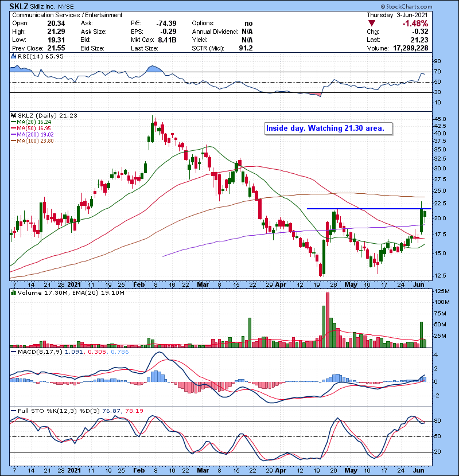The image size is (459, 476).
Task: Click the High value 21.29
Action: tap(56, 32)
